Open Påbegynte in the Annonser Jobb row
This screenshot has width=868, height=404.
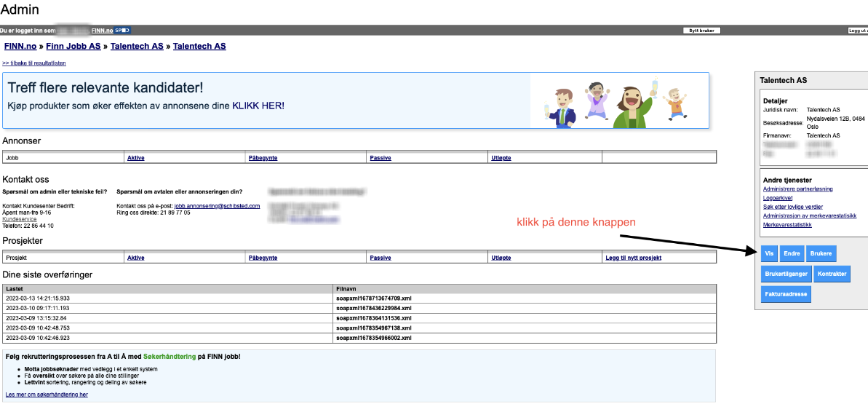point(263,158)
